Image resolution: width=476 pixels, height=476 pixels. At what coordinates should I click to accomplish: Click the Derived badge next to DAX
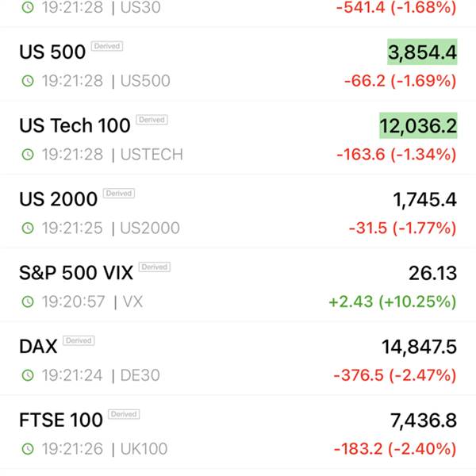point(79,340)
